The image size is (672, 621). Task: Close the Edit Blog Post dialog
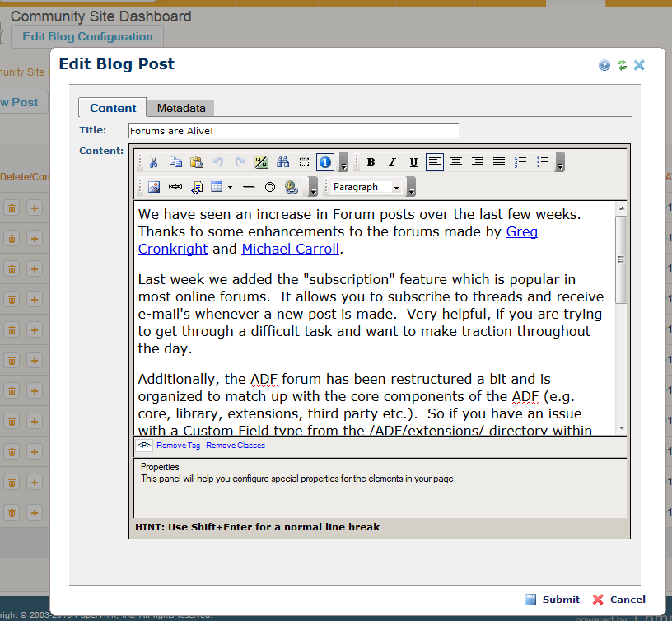tap(639, 65)
